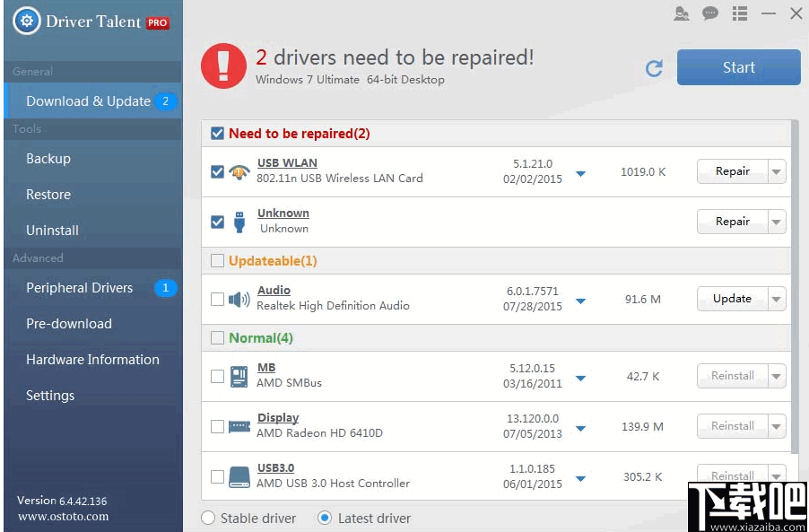The height and width of the screenshot is (532, 809).
Task: Open the user account icon
Action: coord(683,13)
